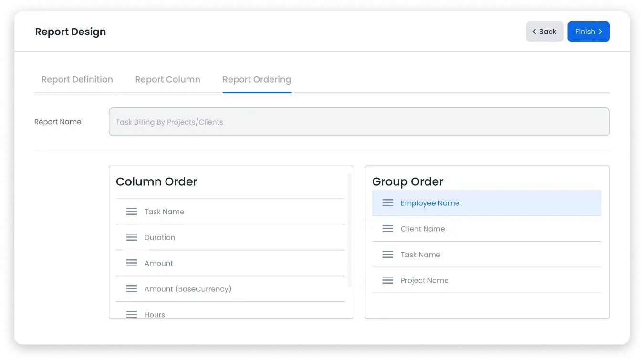
Task: Click the drag handle beside Task Name in Group Order
Action: 388,255
